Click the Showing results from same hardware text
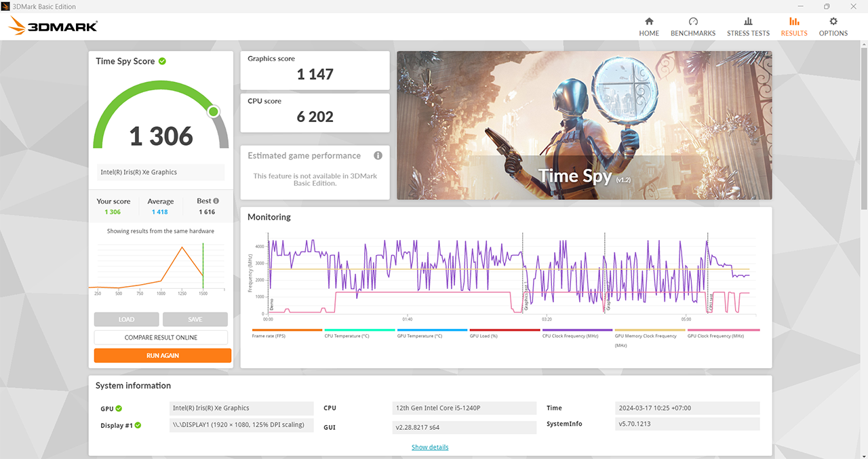This screenshot has width=868, height=459. tap(161, 231)
